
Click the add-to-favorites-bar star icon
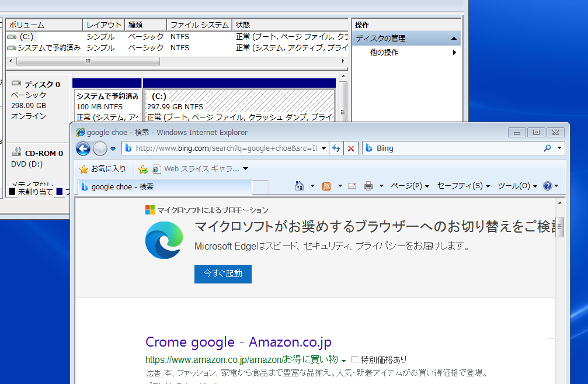click(143, 169)
